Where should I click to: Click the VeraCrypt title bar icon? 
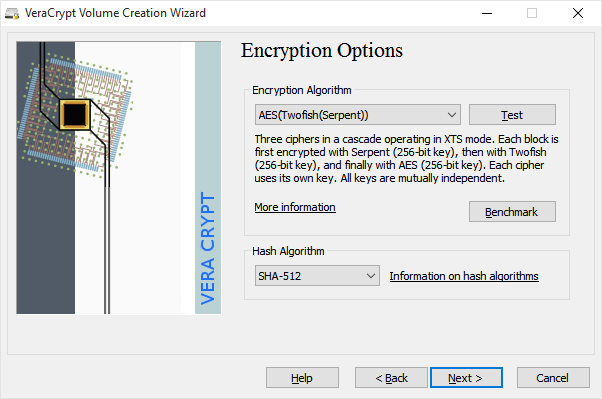[12, 13]
